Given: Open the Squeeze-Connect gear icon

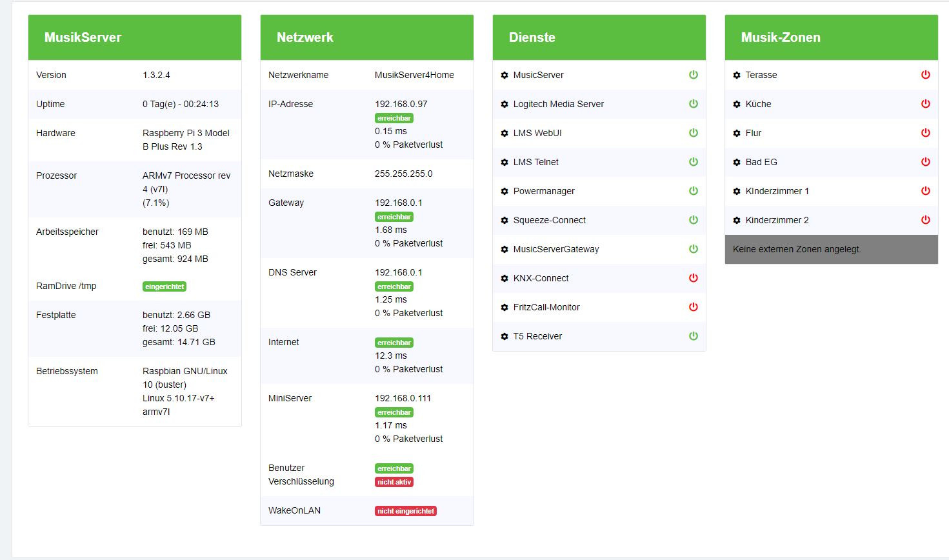Looking at the screenshot, I should (504, 221).
